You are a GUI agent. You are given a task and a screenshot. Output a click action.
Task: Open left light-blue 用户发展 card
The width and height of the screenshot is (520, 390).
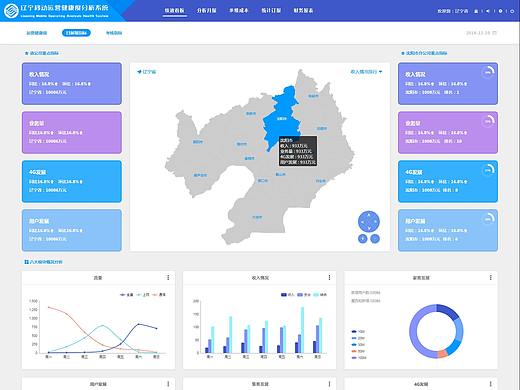[72, 230]
